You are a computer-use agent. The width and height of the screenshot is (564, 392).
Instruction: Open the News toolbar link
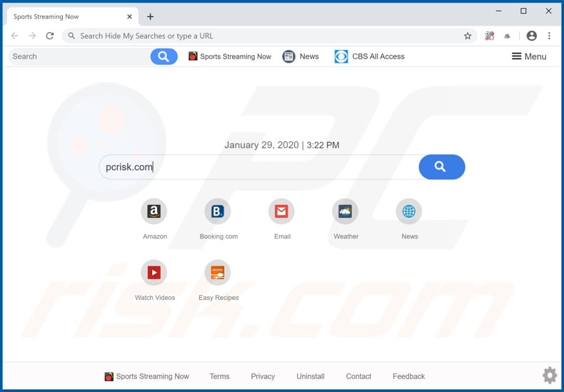click(x=301, y=56)
